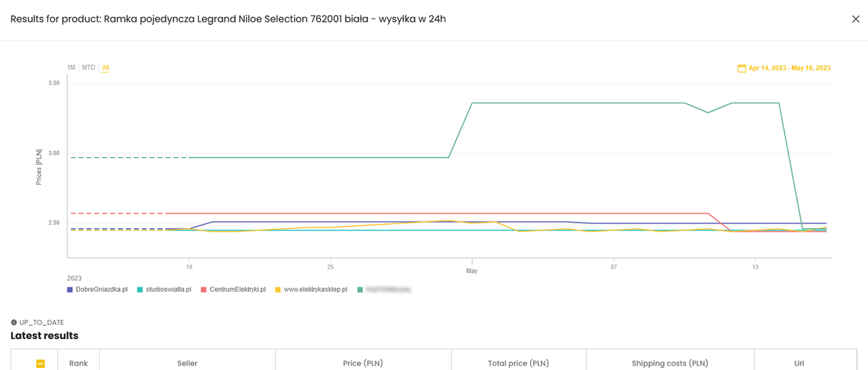Select the All range option
Screen dimensions: 868x370
105,67
